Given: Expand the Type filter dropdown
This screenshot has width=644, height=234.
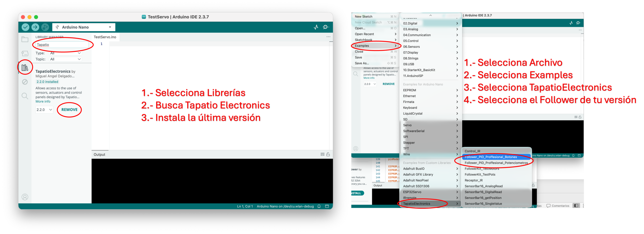Looking at the screenshot, I should click(65, 53).
